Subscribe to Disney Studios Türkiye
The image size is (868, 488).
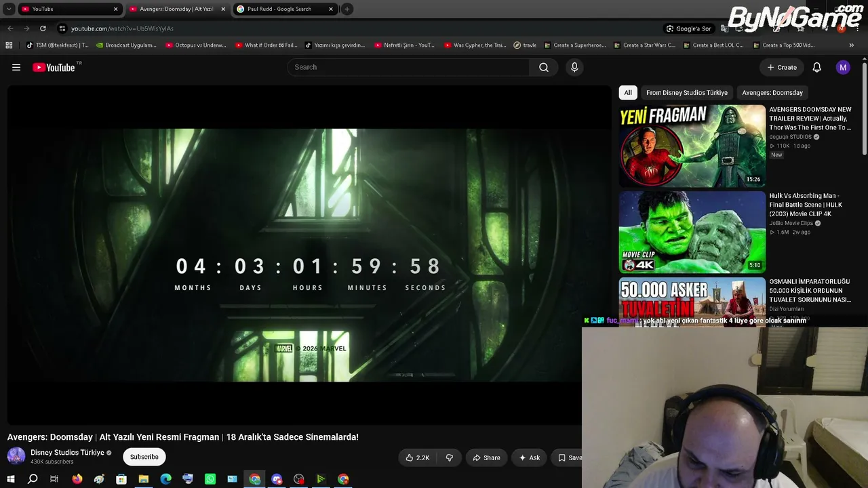click(144, 457)
